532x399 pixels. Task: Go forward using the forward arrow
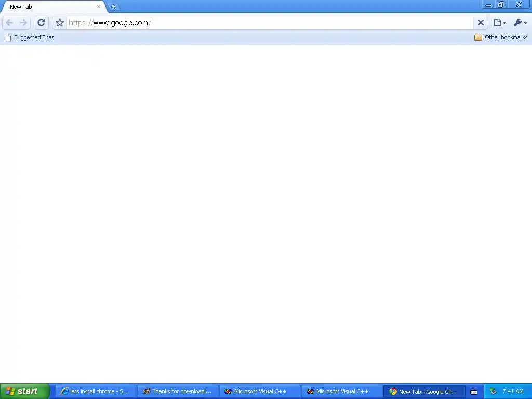click(23, 23)
